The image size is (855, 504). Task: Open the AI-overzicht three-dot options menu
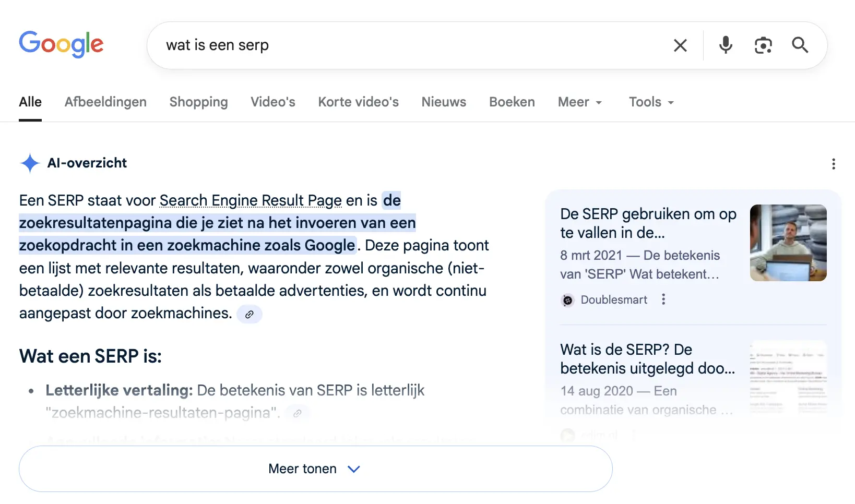tap(834, 164)
